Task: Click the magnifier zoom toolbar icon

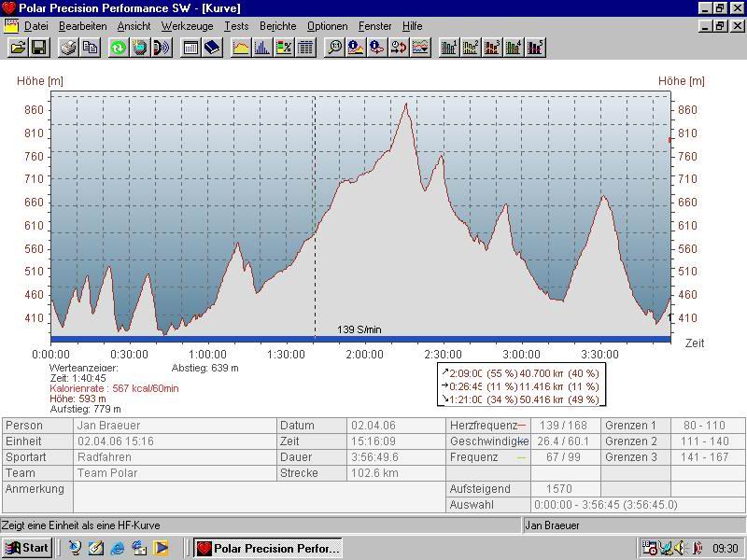Action: coord(334,48)
